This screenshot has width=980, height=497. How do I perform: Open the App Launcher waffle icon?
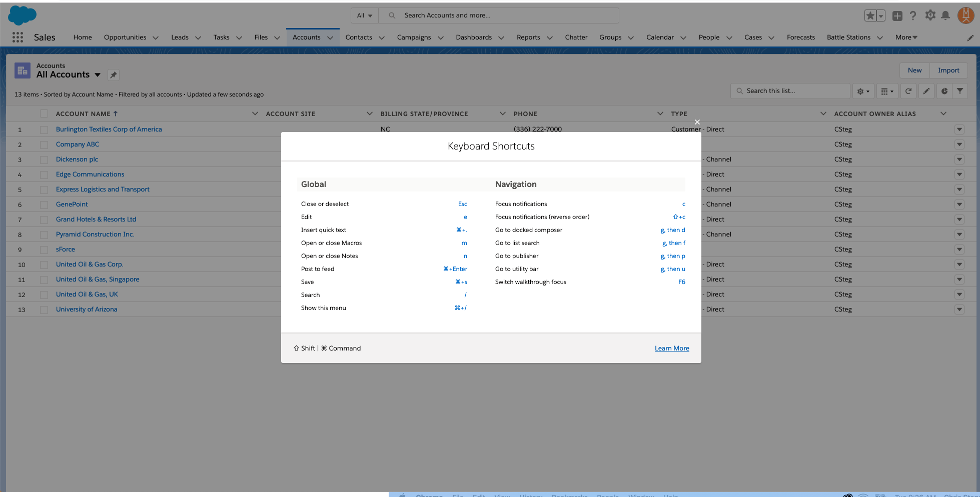(x=18, y=37)
